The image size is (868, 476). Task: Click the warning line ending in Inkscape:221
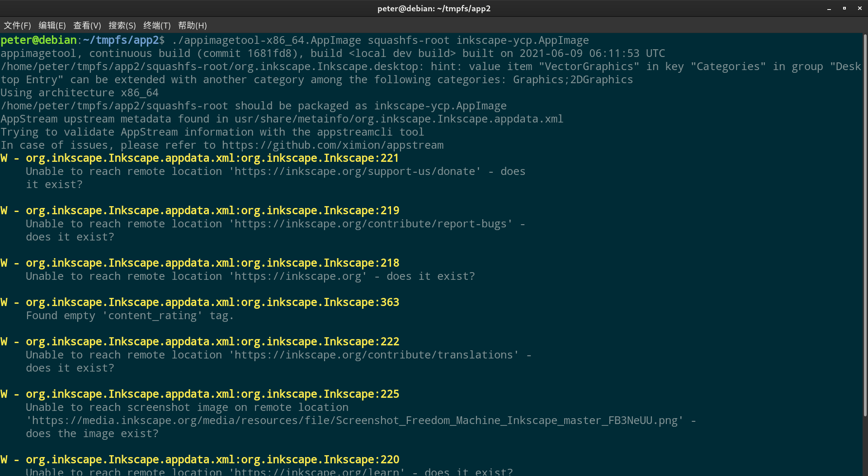pos(200,158)
